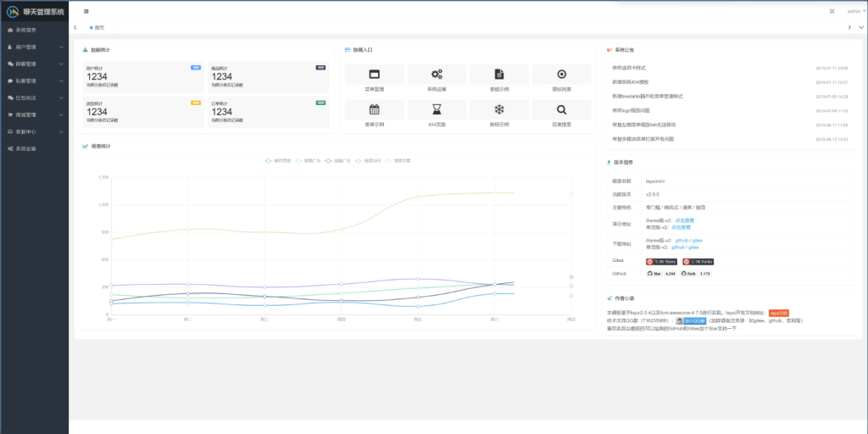
Task: Click the Gitee Stars badge
Action: point(660,262)
